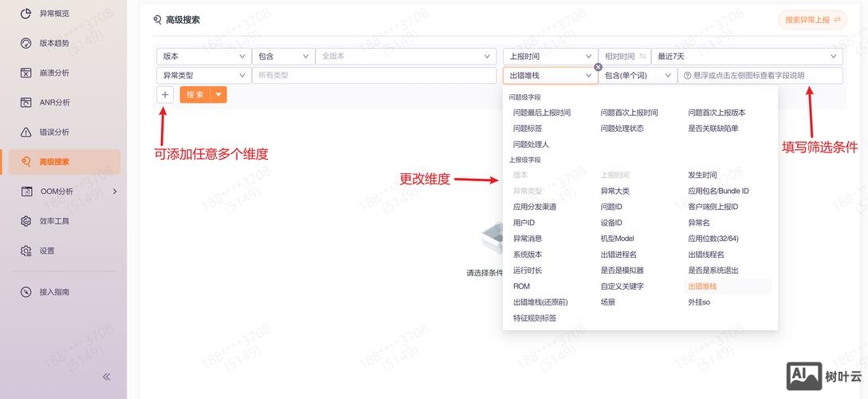Click the 效率工具 gear icon
The image size is (868, 399).
coord(26,221)
